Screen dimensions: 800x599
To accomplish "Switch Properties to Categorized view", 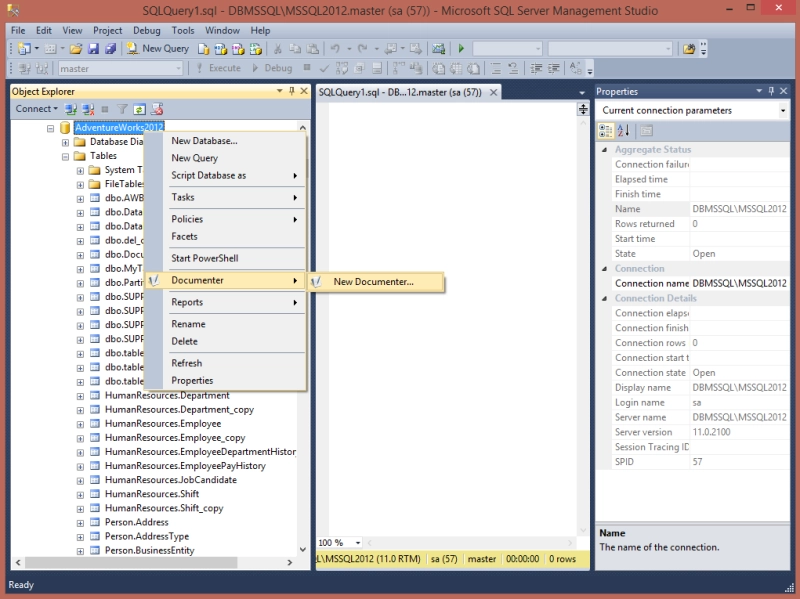I will coord(606,131).
